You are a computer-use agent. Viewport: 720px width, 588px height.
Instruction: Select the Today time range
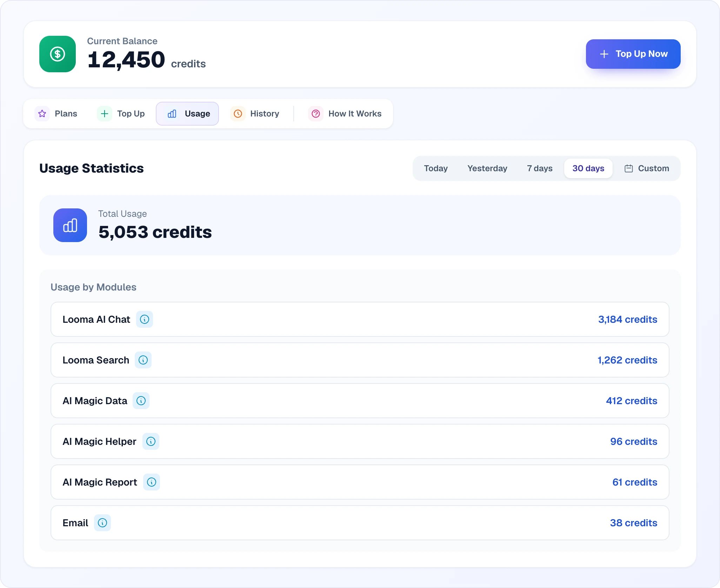click(x=436, y=168)
